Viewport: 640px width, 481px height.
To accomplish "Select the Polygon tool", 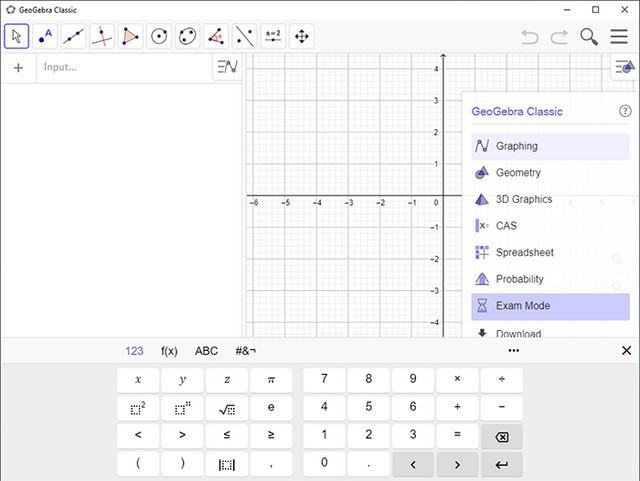I will coord(131,36).
